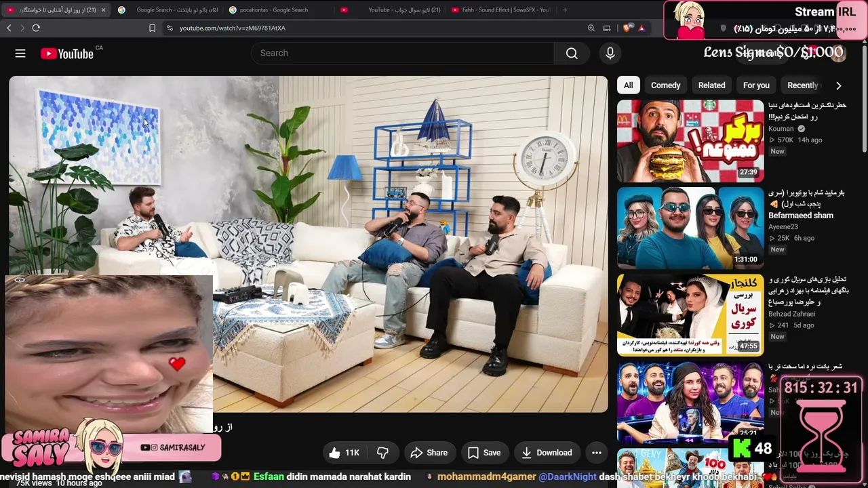Select the Related filter chip
The image size is (868, 488).
pyautogui.click(x=711, y=85)
